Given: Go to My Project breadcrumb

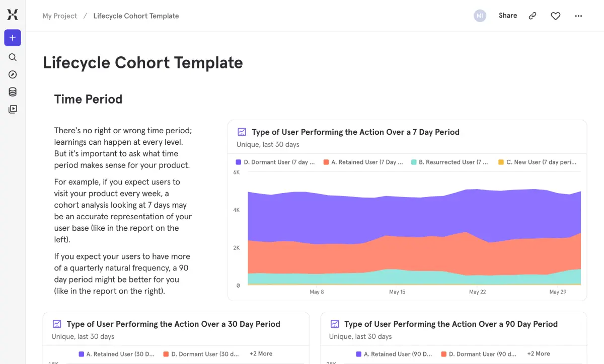Looking at the screenshot, I should pos(60,16).
